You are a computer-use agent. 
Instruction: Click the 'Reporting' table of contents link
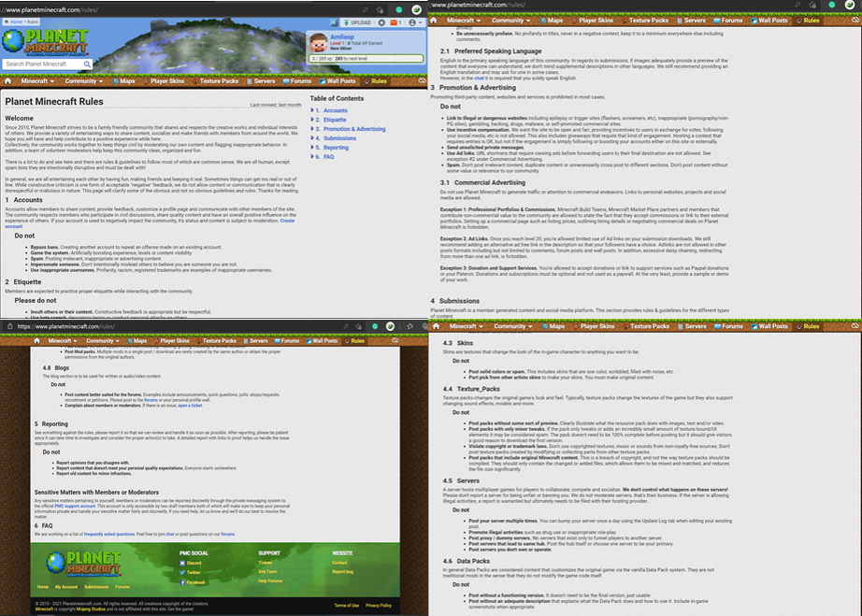pyautogui.click(x=336, y=148)
